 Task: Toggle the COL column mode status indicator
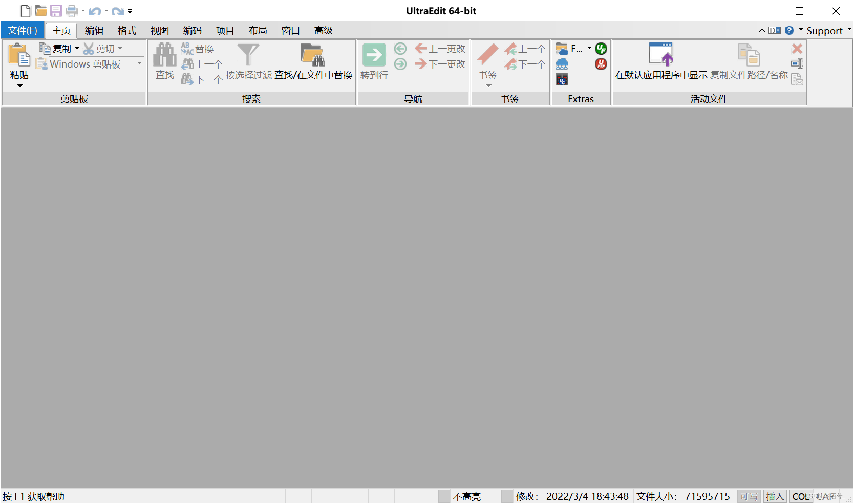pyautogui.click(x=801, y=496)
